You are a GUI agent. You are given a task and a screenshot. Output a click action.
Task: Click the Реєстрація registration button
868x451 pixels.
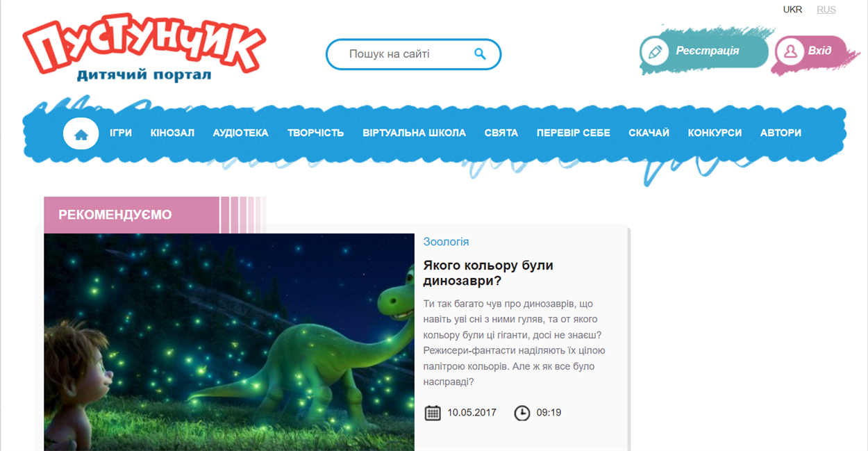(703, 51)
